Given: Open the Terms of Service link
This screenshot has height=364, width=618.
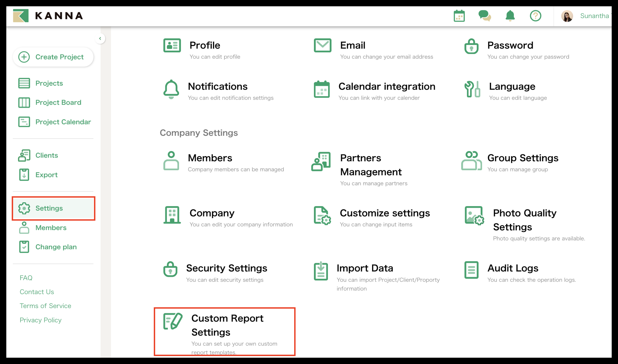Looking at the screenshot, I should point(45,306).
